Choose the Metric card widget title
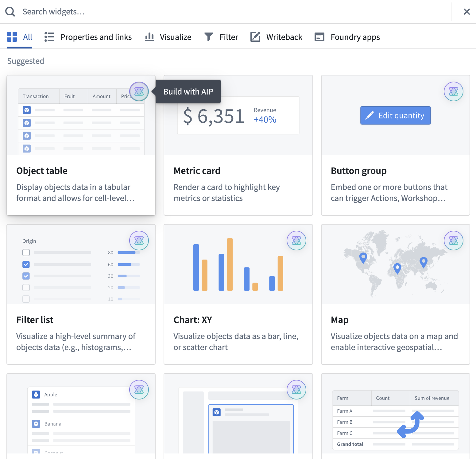The image size is (476, 459). click(197, 171)
